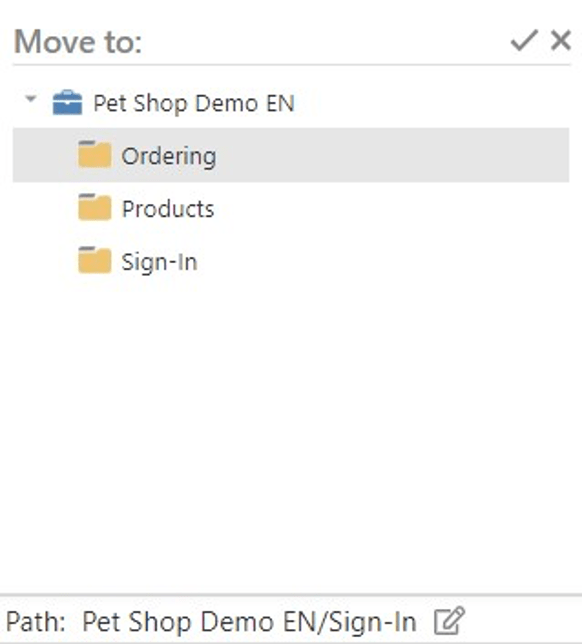This screenshot has height=644, width=582.
Task: Click the Products folder icon
Action: (94, 207)
